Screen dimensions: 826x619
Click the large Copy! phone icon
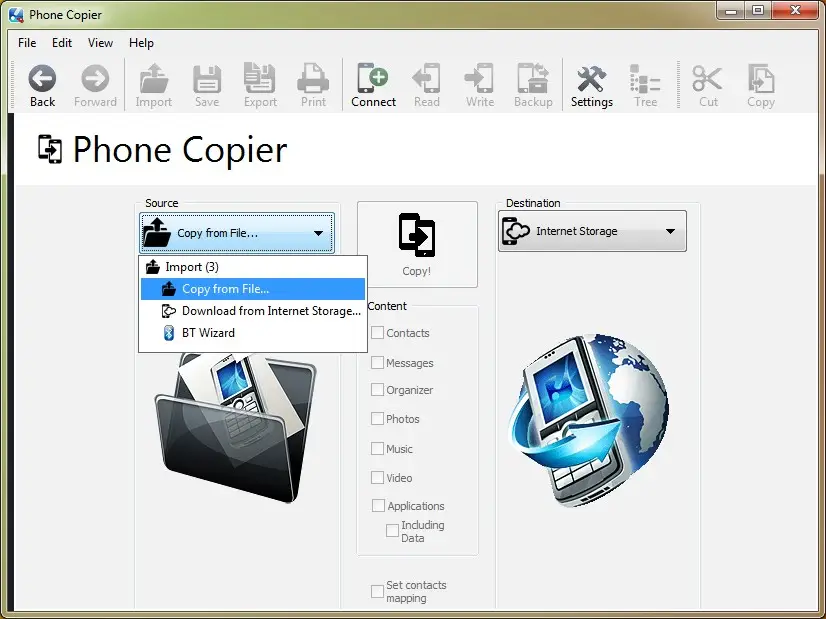click(x=417, y=235)
